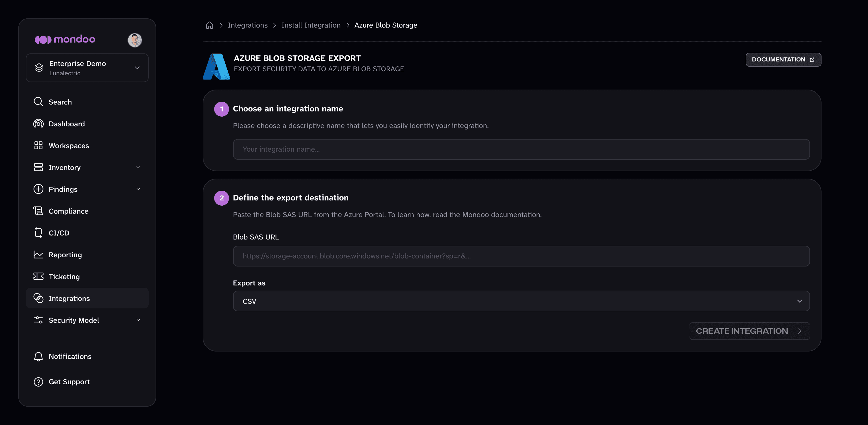Click the Workspaces grid icon

38,145
